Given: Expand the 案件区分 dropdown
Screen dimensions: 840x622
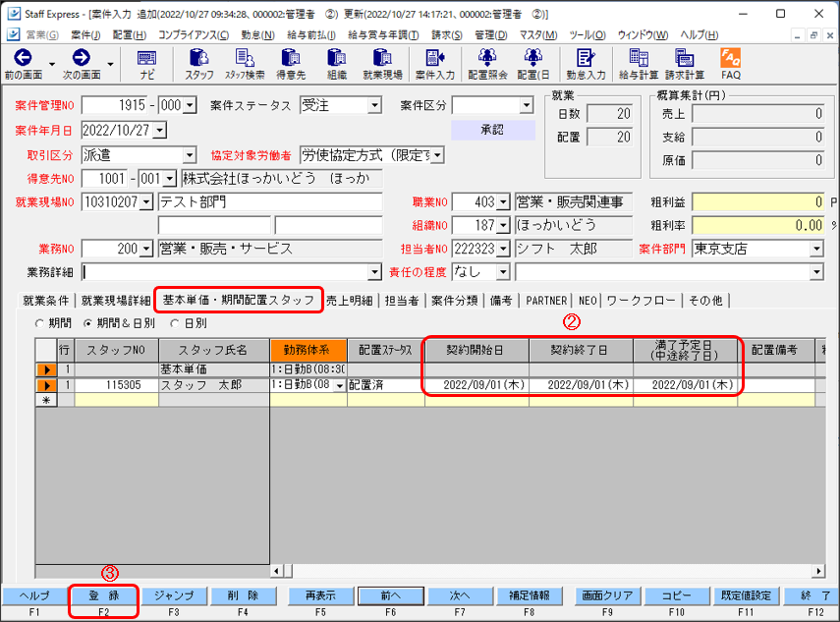Looking at the screenshot, I should pos(527,105).
